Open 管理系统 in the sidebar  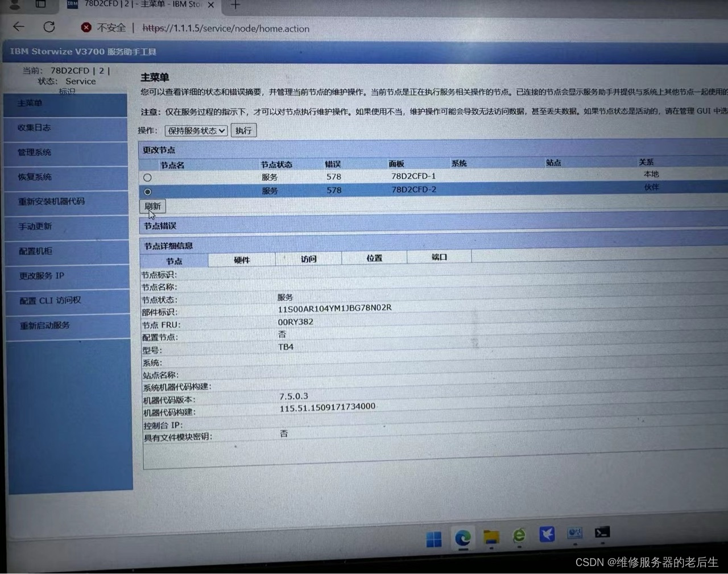coord(66,153)
